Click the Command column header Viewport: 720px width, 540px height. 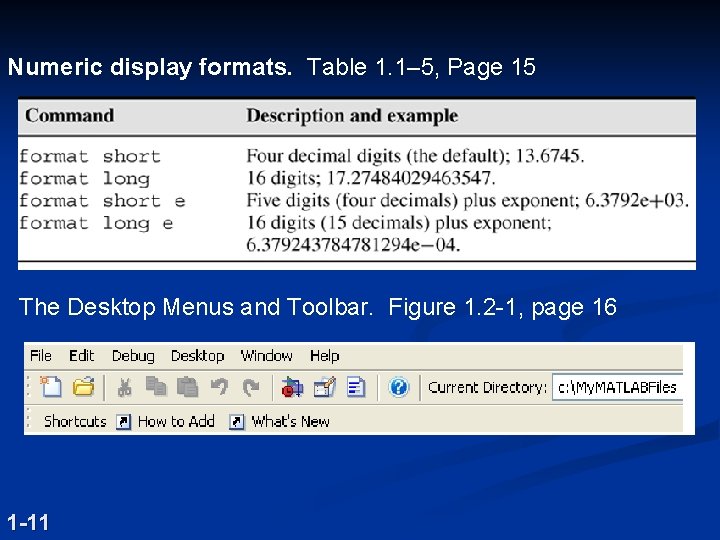pyautogui.click(x=69, y=115)
